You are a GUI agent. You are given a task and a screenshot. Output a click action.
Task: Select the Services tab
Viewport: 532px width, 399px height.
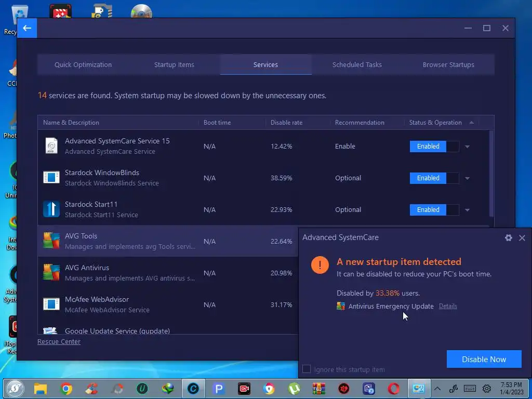(265, 64)
